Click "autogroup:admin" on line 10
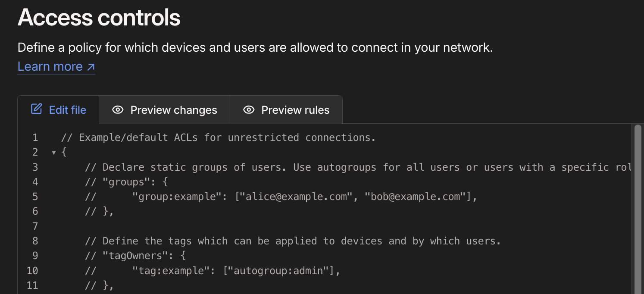 click(282, 270)
